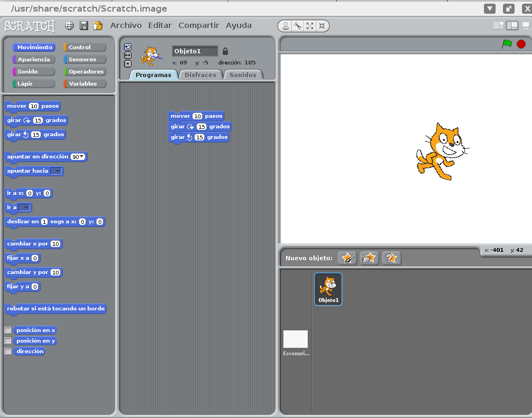Select the Apariencia block category
Image resolution: width=532 pixels, height=418 pixels.
point(34,59)
